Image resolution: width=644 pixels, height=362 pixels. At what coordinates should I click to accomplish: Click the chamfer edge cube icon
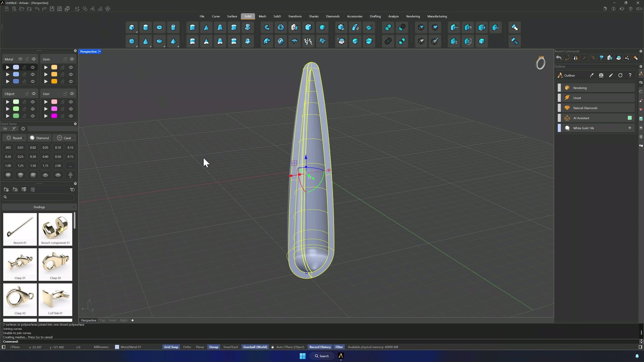click(x=435, y=27)
